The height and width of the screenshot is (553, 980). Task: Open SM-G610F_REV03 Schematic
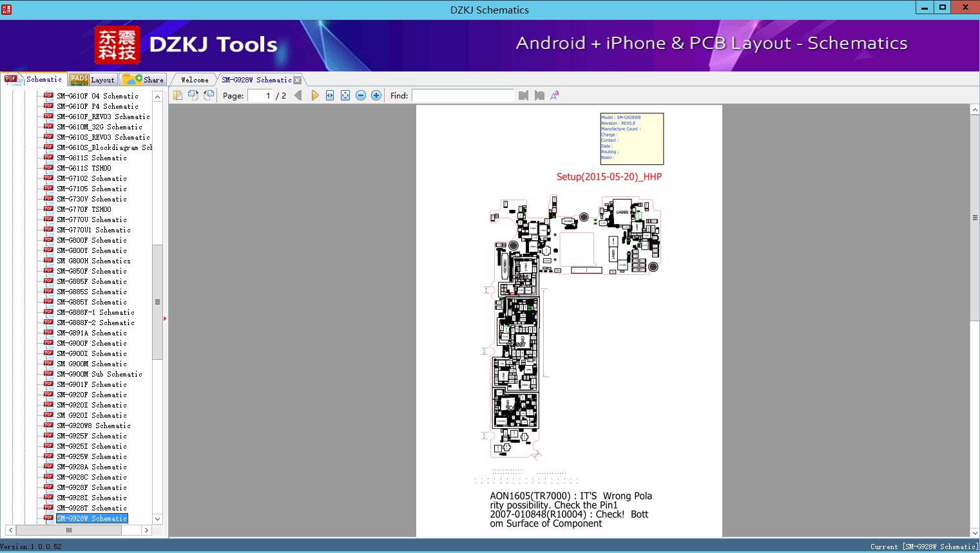(x=103, y=117)
